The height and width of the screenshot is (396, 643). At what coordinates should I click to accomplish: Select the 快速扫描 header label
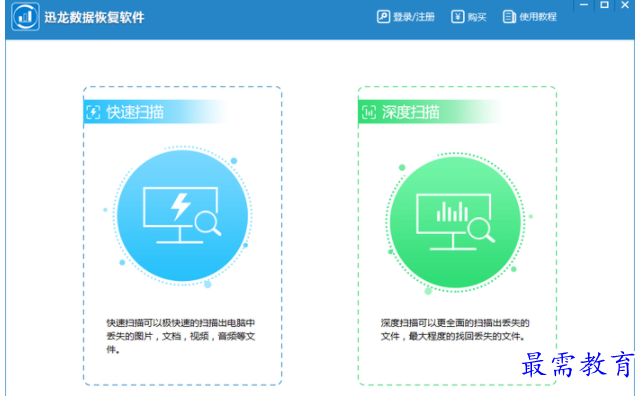135,112
